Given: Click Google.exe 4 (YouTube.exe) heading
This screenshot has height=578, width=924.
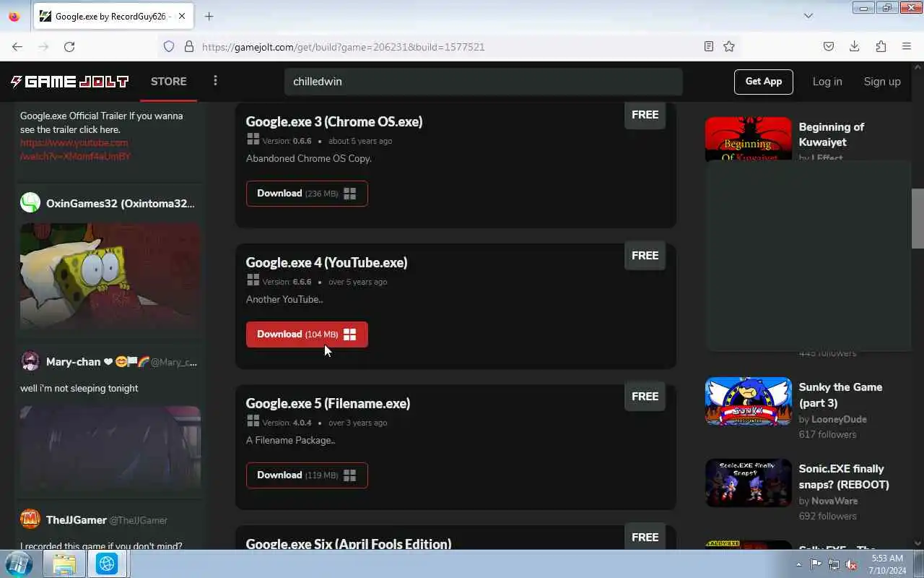Looking at the screenshot, I should (326, 262).
